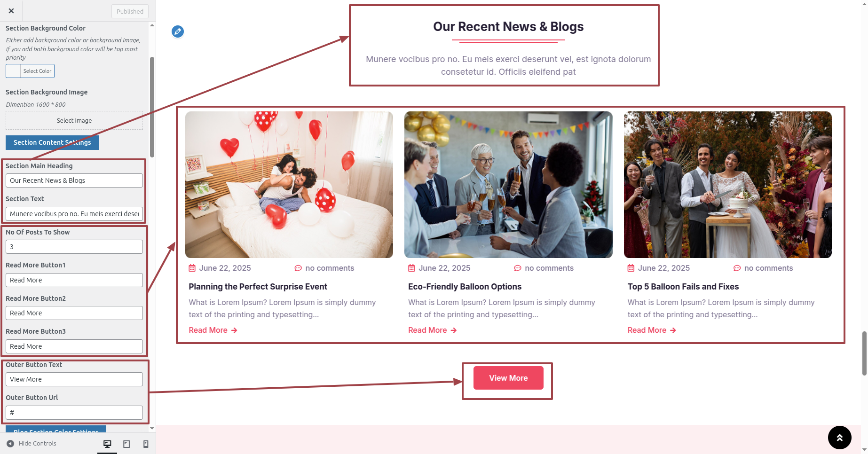
Task: Click the calendar icon on Eco-Friendly post
Action: [x=411, y=268]
